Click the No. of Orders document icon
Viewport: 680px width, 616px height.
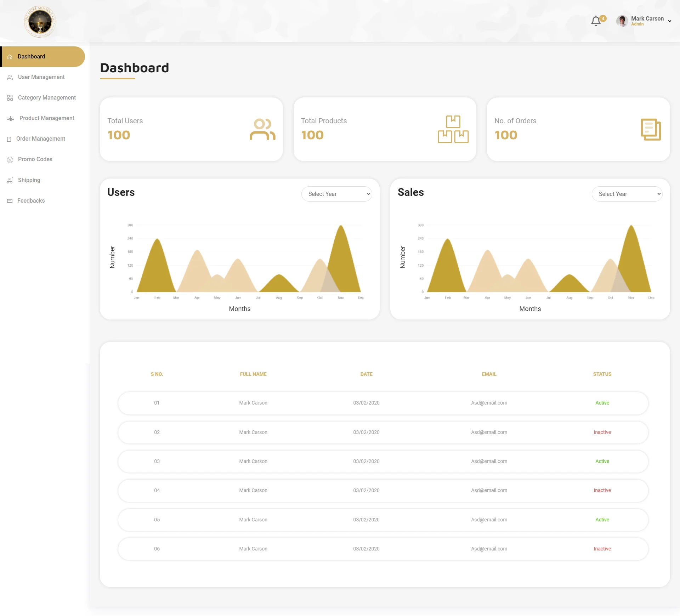pyautogui.click(x=651, y=129)
